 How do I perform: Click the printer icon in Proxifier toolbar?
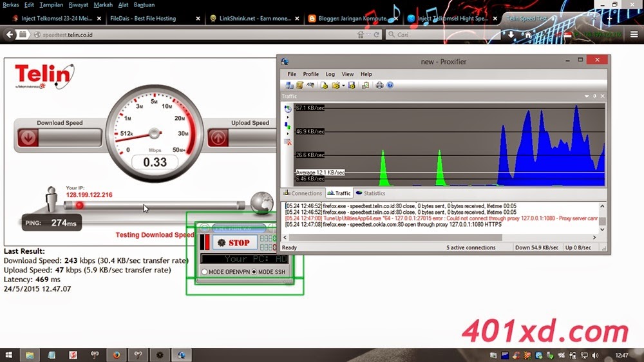[379, 85]
